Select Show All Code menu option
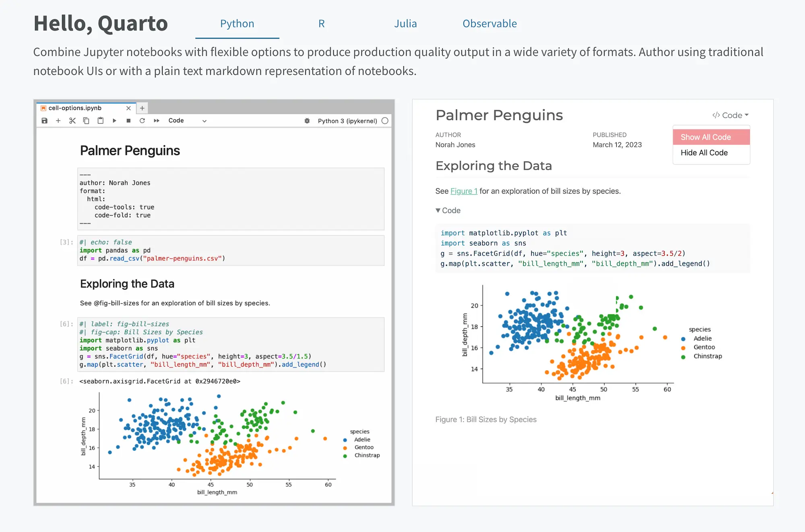The width and height of the screenshot is (805, 532). coord(706,137)
